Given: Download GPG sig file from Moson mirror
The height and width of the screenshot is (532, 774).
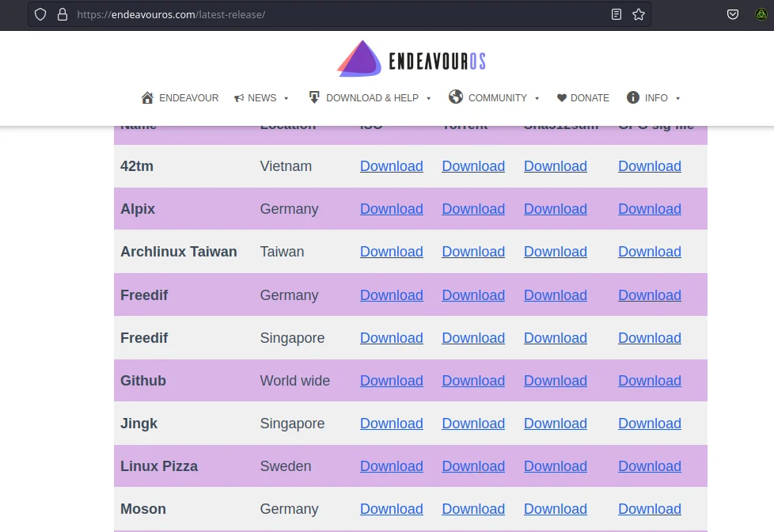Looking at the screenshot, I should [x=650, y=509].
